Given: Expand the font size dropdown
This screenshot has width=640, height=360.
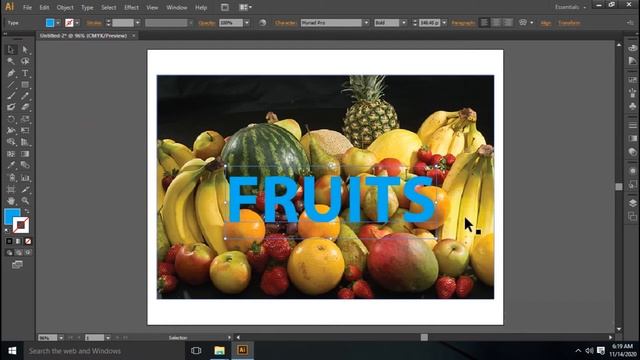Looking at the screenshot, I should coord(444,23).
